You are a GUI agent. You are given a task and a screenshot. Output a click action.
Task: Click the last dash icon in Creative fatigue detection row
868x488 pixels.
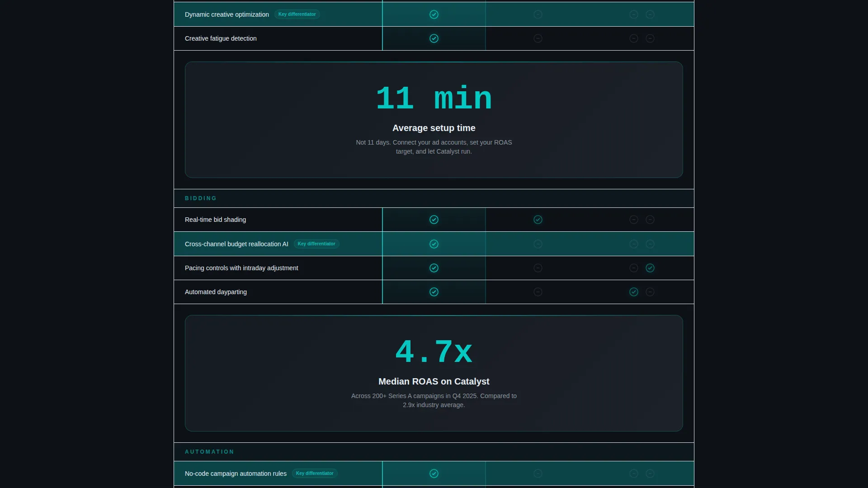pyautogui.click(x=650, y=38)
